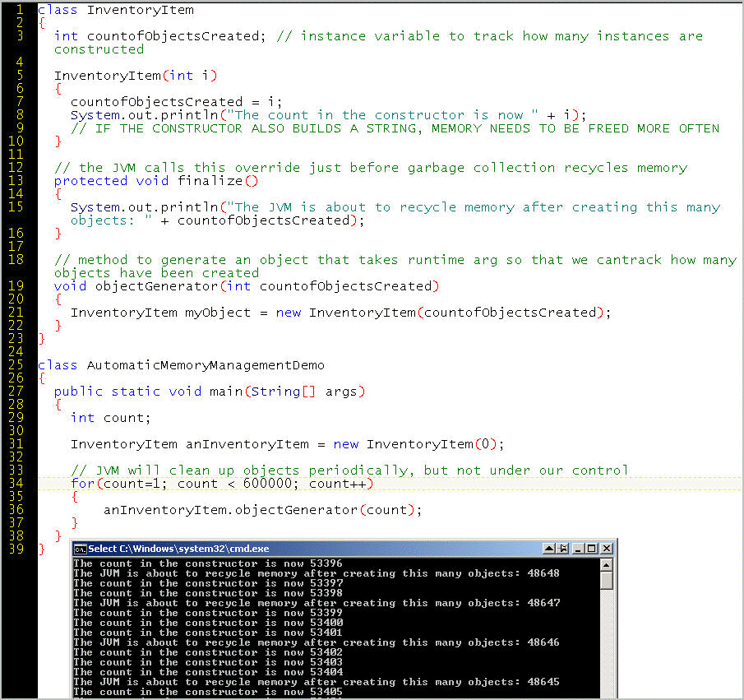The width and height of the screenshot is (744, 700).
Task: Click console line ending with 48648
Action: click(317, 573)
